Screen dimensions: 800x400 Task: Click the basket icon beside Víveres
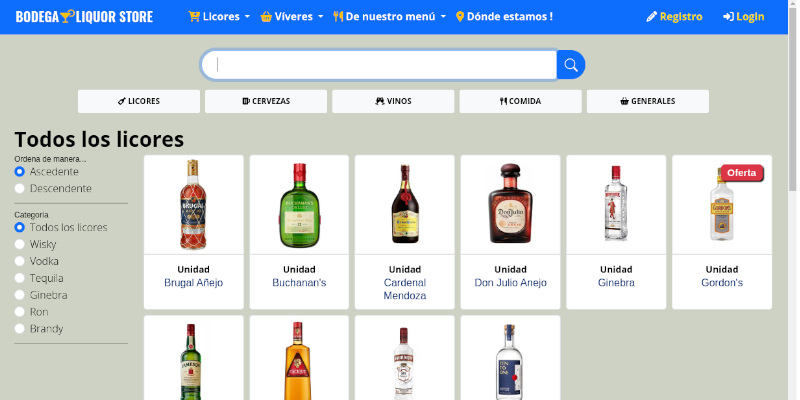pos(266,17)
